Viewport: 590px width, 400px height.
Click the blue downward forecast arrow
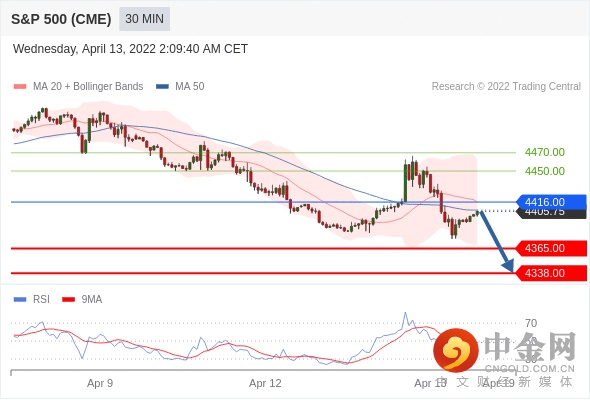[496, 241]
